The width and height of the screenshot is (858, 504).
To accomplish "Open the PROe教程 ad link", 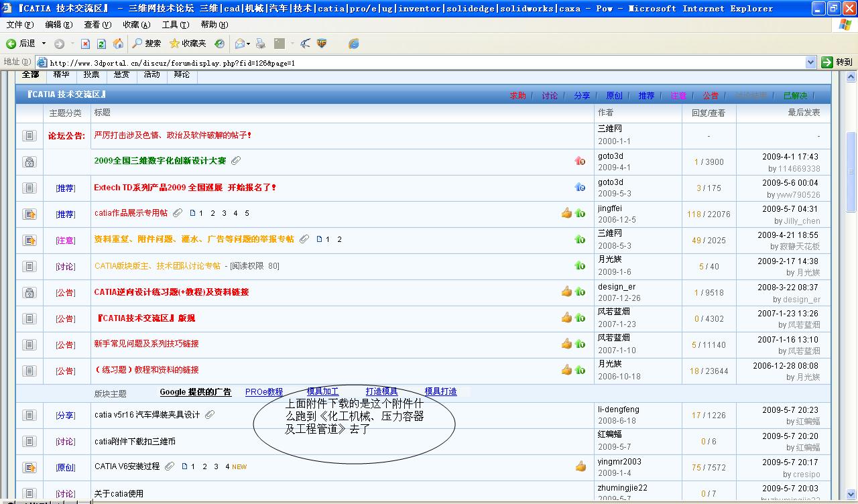I will (264, 392).
